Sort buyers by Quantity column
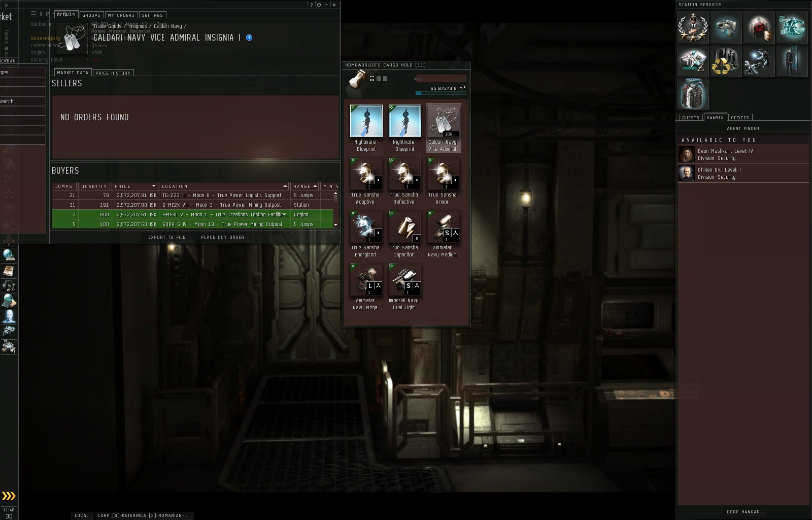The image size is (812, 520). coord(95,186)
